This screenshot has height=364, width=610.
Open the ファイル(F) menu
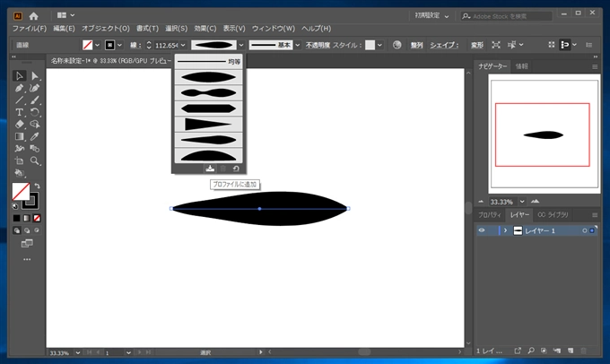pos(30,29)
